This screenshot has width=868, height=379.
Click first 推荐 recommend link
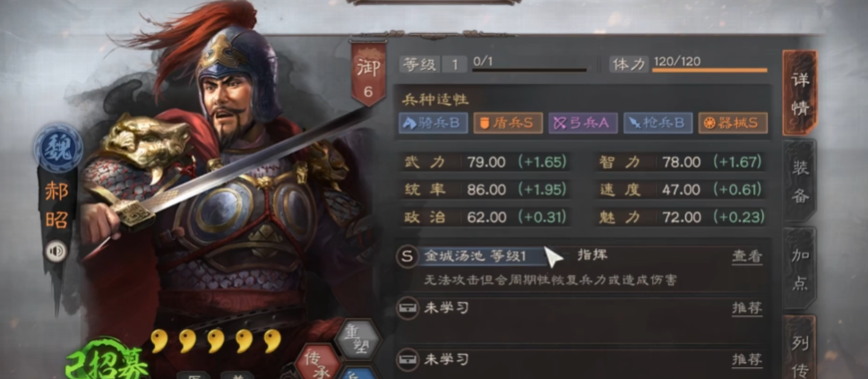[x=747, y=308]
